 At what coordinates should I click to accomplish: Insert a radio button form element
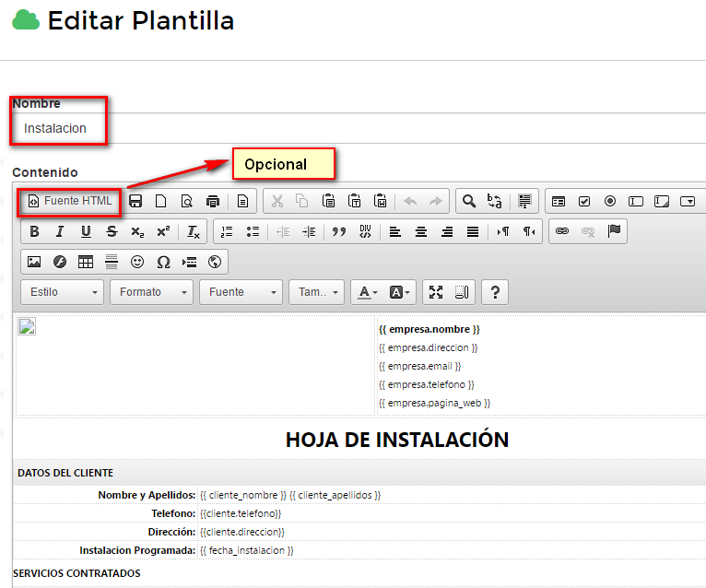(610, 201)
